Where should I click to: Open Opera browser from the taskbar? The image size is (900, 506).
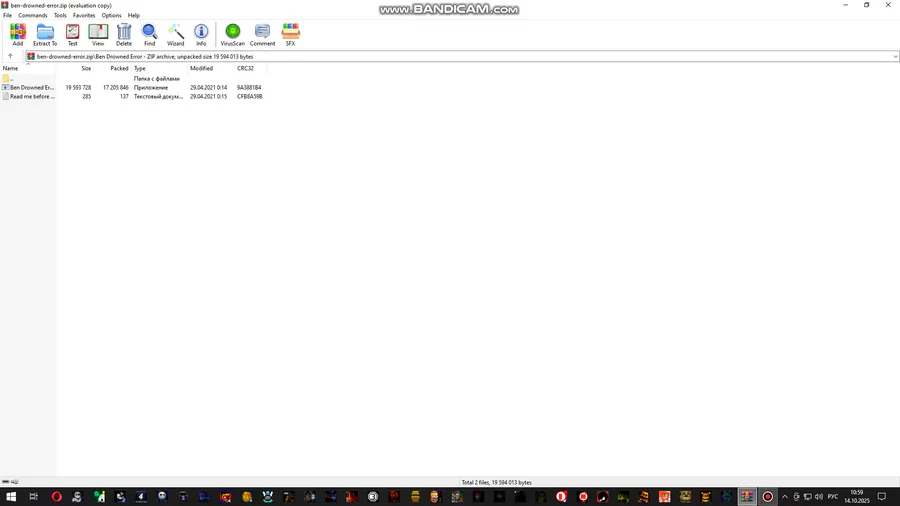56,497
